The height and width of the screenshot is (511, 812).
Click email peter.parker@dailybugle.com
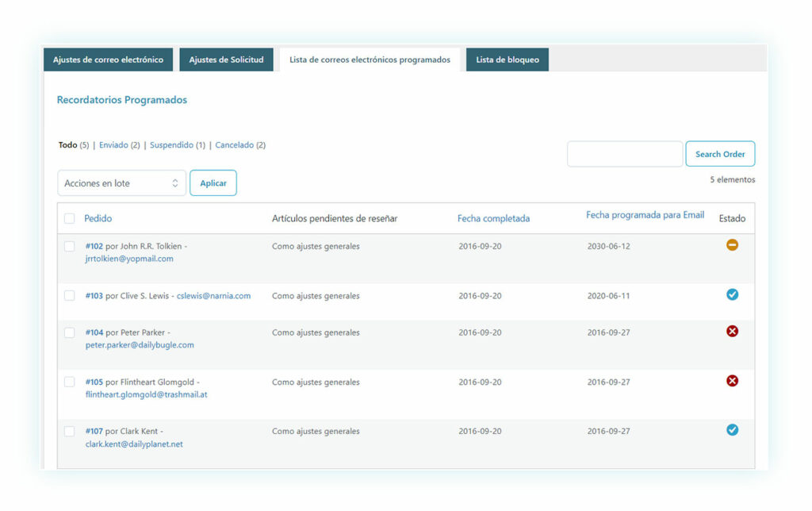140,344
